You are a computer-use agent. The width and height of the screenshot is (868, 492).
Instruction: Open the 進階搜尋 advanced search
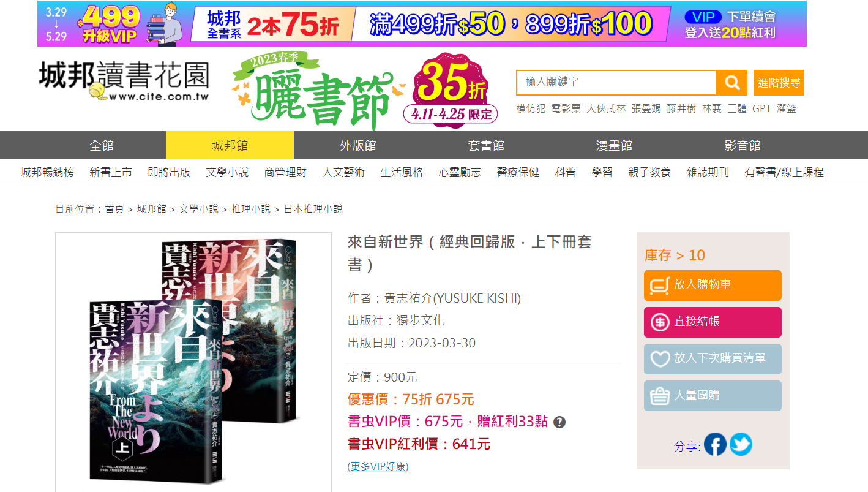point(779,83)
